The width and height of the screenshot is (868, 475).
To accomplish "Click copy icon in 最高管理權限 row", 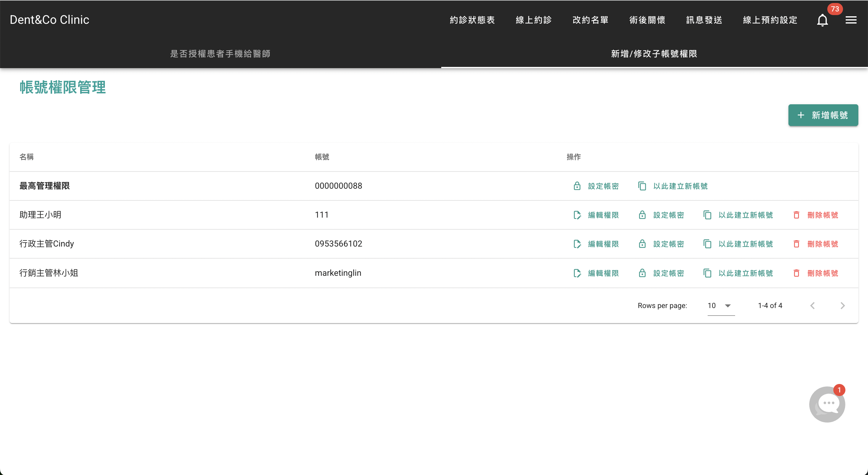I will (x=642, y=186).
